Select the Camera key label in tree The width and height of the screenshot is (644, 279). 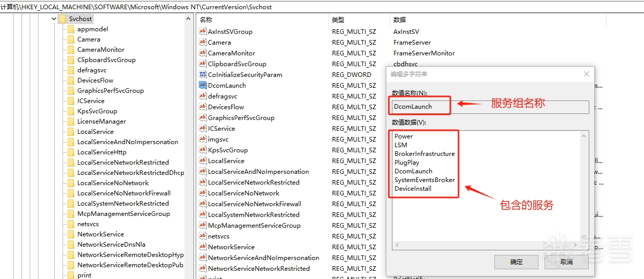coord(89,39)
